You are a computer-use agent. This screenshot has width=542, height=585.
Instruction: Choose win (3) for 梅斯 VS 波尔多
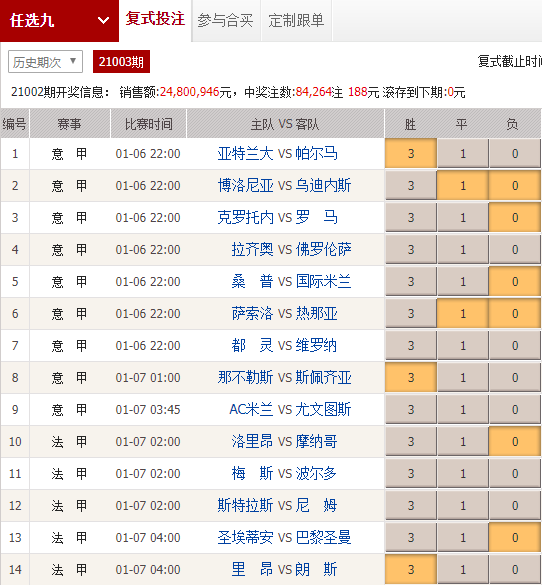pos(411,474)
